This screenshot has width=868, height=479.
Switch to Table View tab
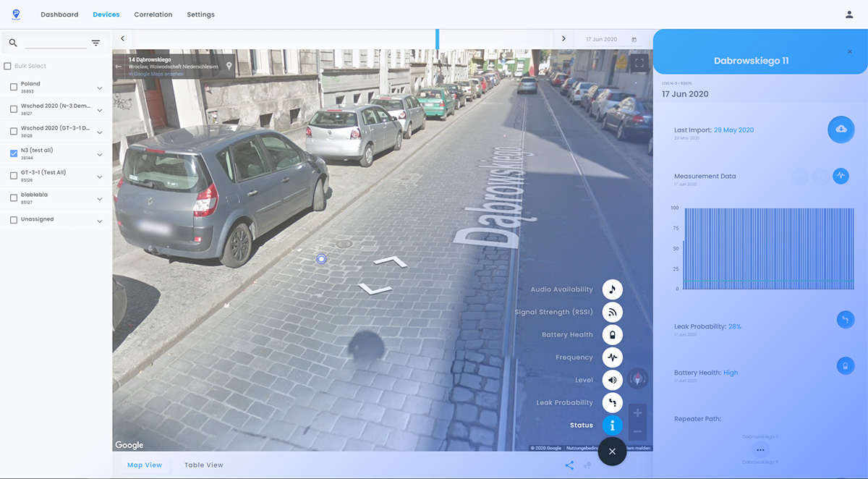(x=204, y=465)
